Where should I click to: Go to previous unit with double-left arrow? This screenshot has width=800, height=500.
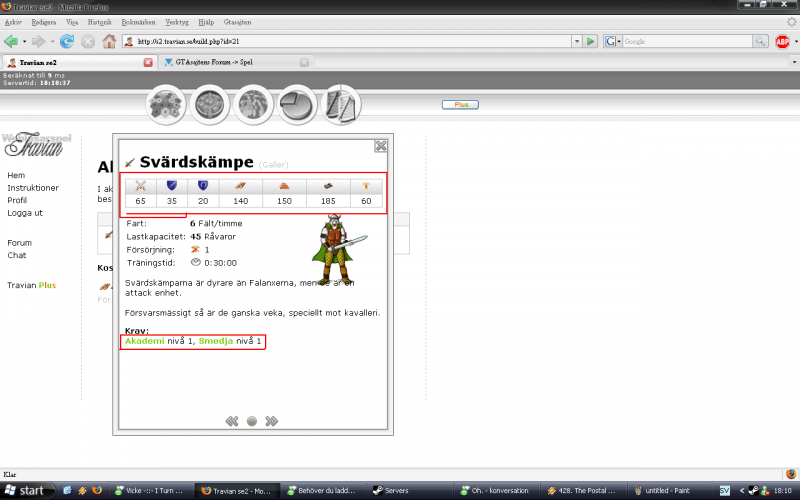tap(232, 421)
